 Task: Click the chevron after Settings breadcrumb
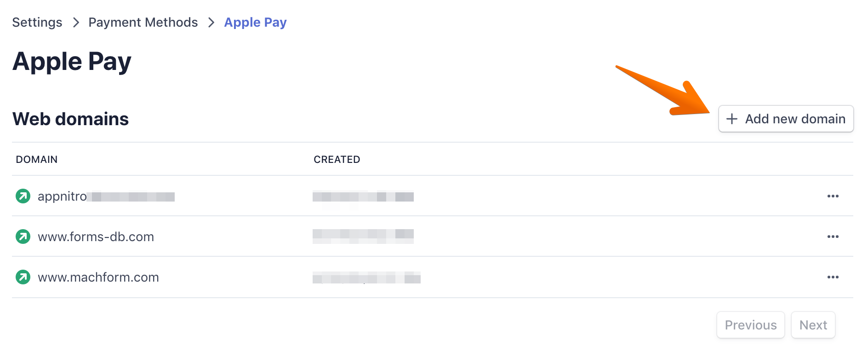pos(76,22)
